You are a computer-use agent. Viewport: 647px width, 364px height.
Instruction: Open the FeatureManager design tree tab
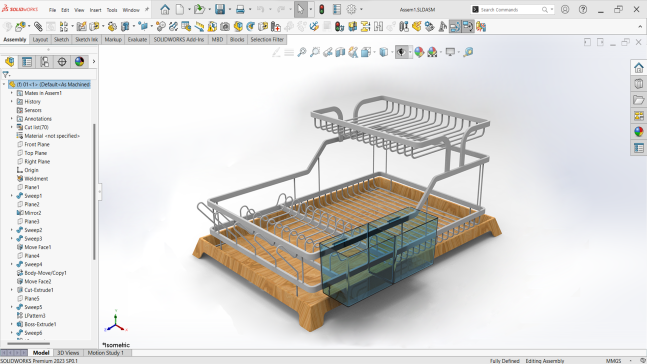point(9,62)
